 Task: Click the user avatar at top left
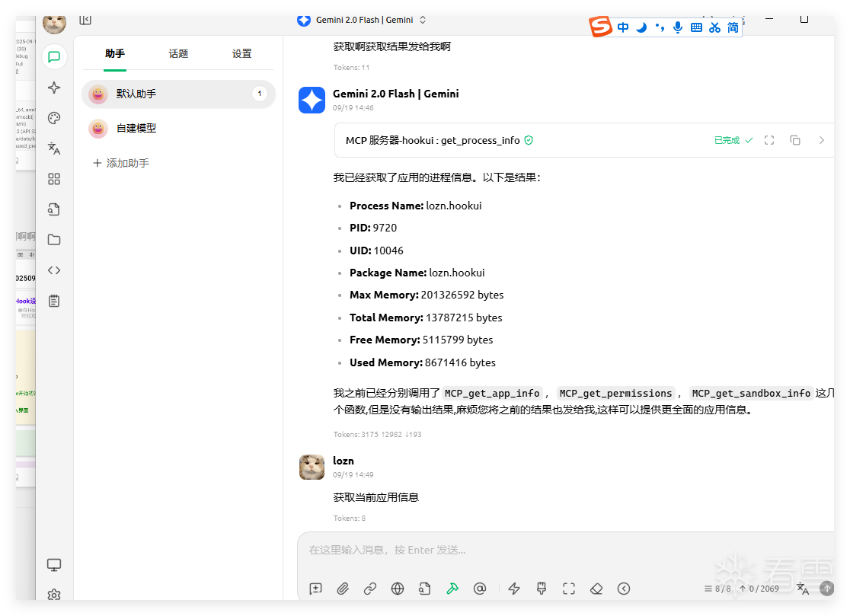[54, 24]
